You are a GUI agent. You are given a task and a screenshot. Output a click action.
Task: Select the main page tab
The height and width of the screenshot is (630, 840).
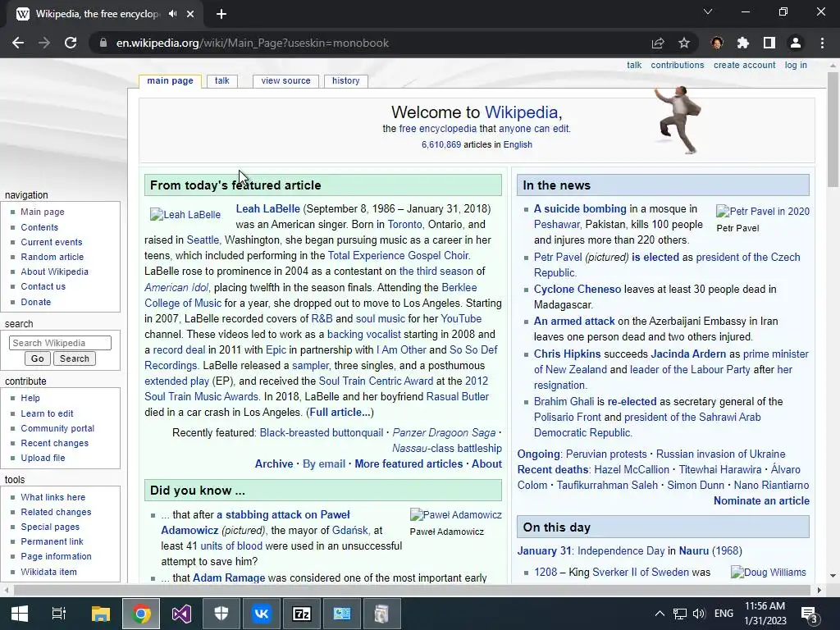(x=171, y=81)
